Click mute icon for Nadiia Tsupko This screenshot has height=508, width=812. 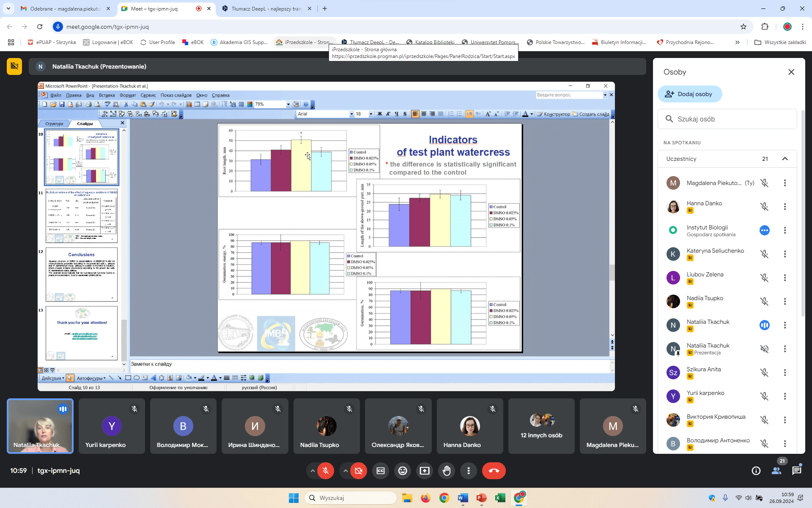click(765, 301)
